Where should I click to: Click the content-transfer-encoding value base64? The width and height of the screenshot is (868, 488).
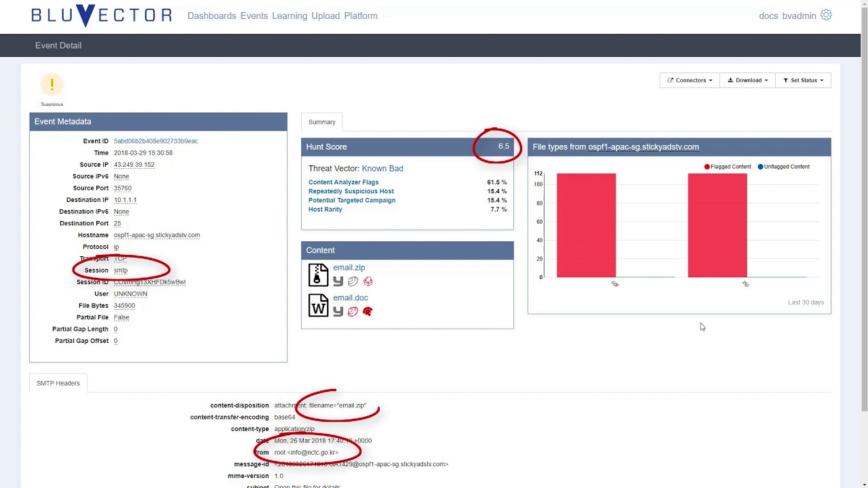click(x=285, y=418)
